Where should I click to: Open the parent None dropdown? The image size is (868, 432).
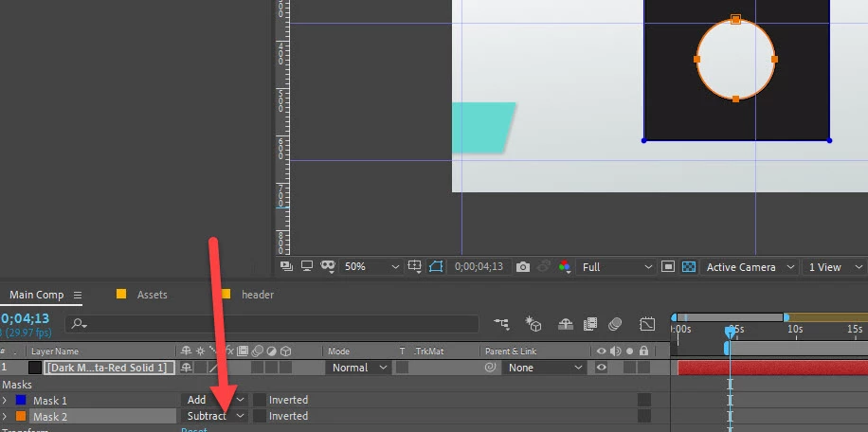pyautogui.click(x=543, y=368)
